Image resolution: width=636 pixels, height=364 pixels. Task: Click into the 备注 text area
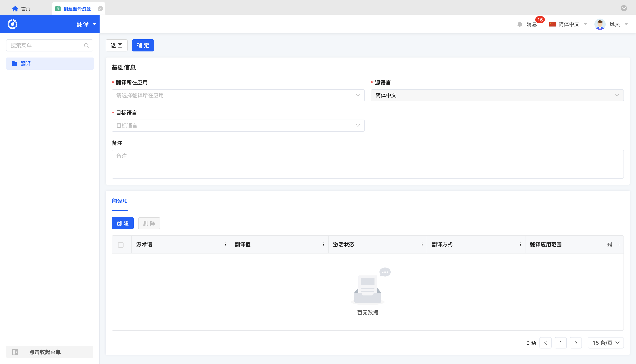coord(367,164)
